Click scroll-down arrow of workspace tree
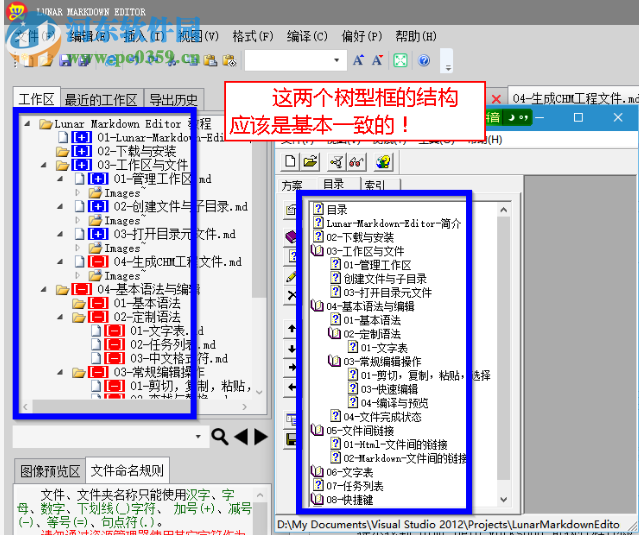 [x=259, y=392]
